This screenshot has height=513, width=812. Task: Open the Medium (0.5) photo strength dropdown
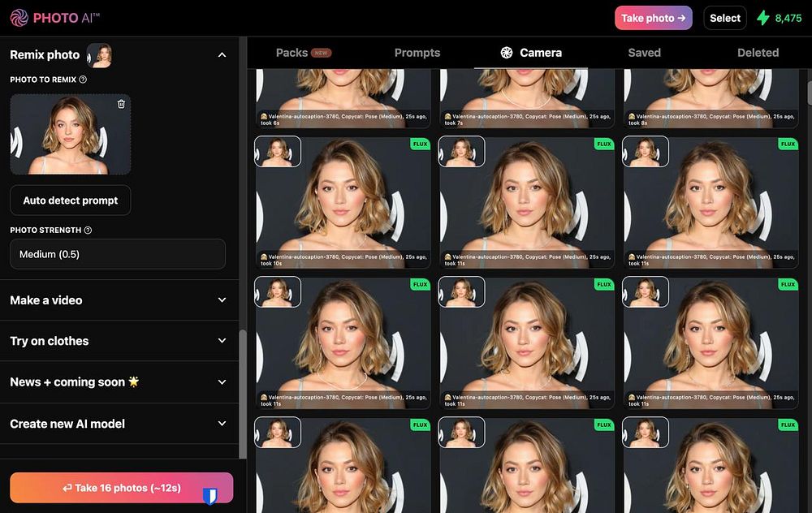pyautogui.click(x=118, y=254)
